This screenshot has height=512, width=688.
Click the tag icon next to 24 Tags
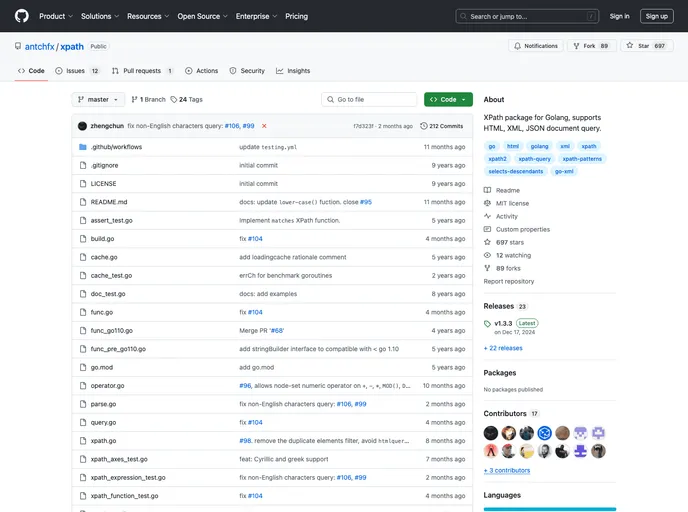coord(174,100)
